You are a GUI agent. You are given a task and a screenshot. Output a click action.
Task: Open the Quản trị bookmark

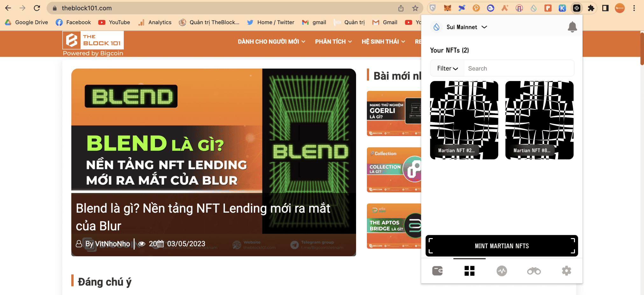tap(349, 22)
